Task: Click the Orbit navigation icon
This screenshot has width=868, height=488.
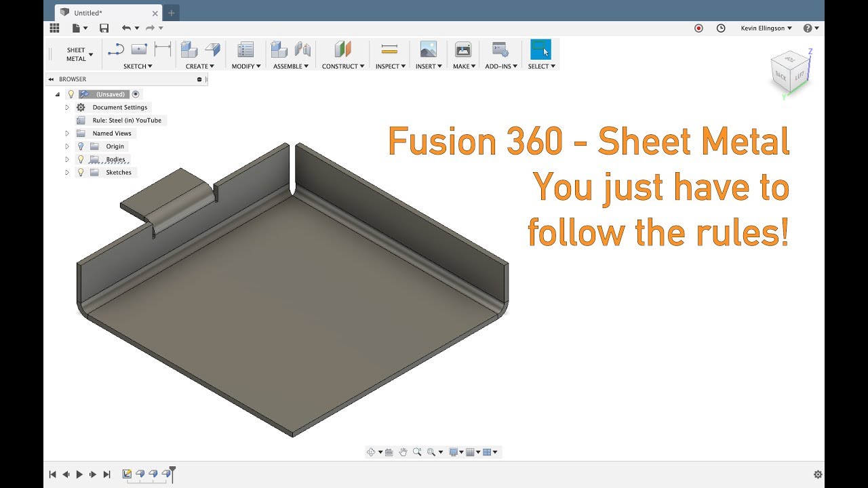Action: click(x=371, y=452)
